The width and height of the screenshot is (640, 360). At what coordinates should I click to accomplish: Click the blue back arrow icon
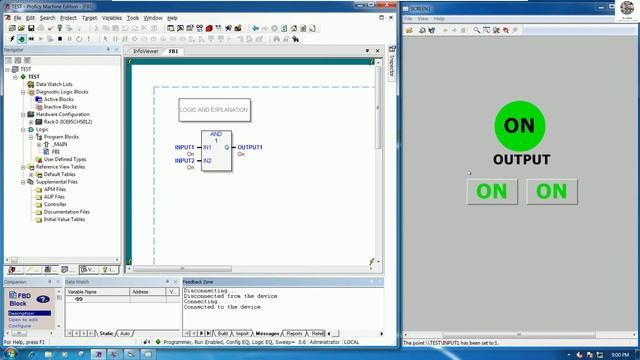[256, 29]
